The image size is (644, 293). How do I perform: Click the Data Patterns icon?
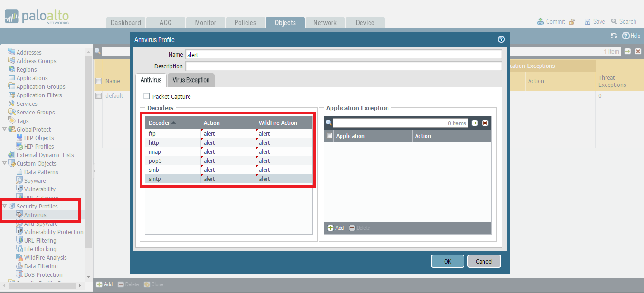click(19, 171)
